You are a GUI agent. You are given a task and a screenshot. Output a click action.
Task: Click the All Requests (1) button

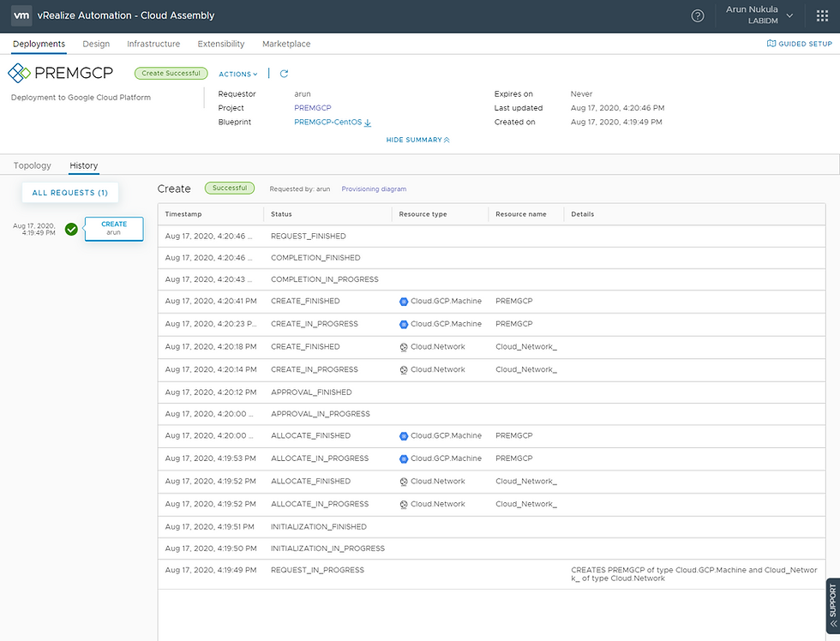click(70, 193)
